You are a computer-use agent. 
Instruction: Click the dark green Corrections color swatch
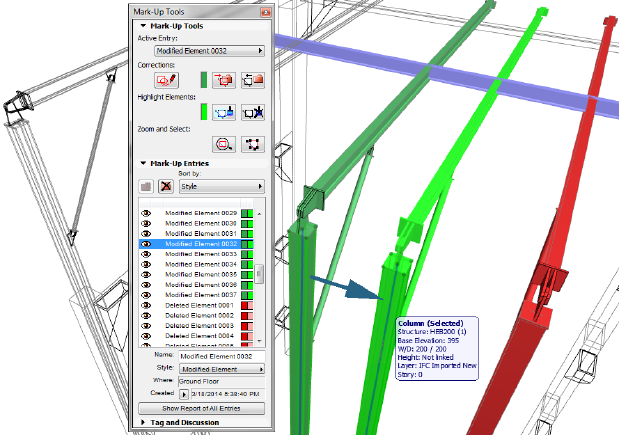click(203, 79)
